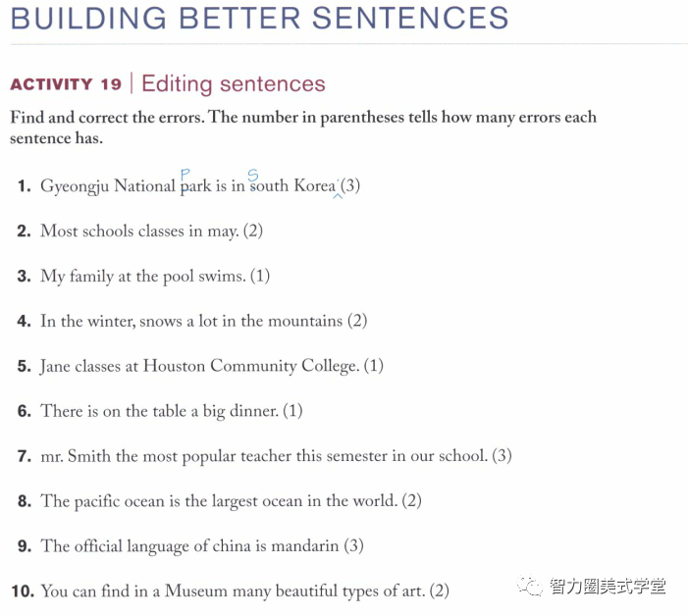Click the handwritten blue P annotation
The height and width of the screenshot is (616, 688).
[185, 175]
